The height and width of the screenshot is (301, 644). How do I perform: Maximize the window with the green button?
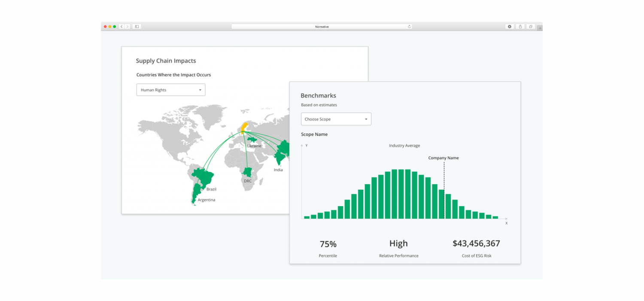pyautogui.click(x=115, y=27)
